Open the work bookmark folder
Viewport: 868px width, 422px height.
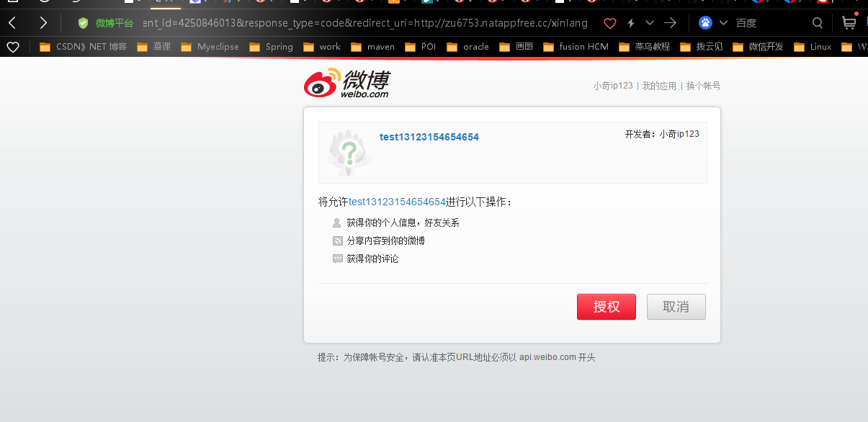click(321, 47)
